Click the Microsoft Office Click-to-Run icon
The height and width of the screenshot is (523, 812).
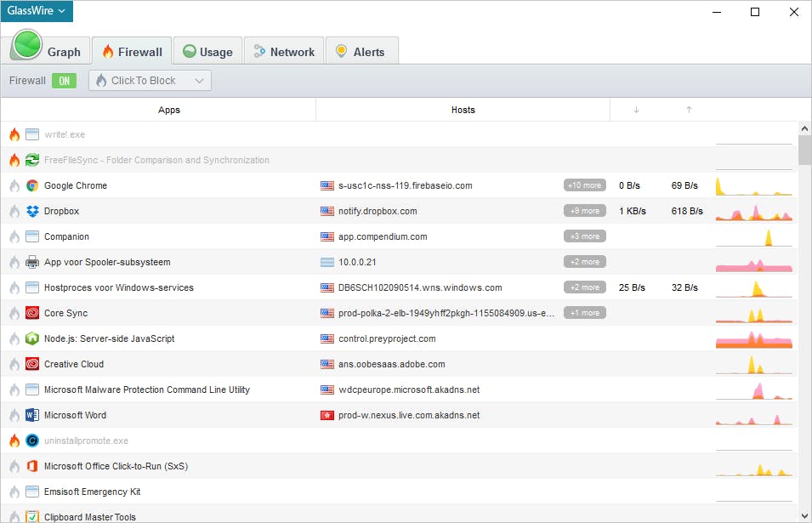(x=32, y=466)
